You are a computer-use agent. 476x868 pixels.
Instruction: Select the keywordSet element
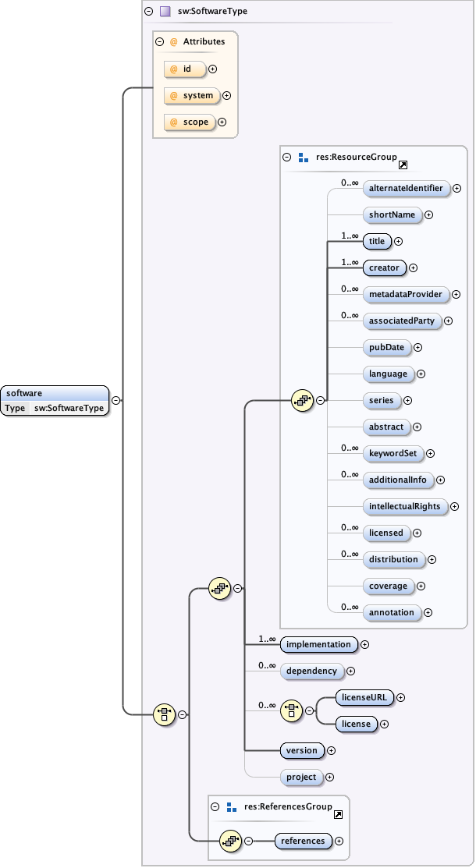[393, 453]
